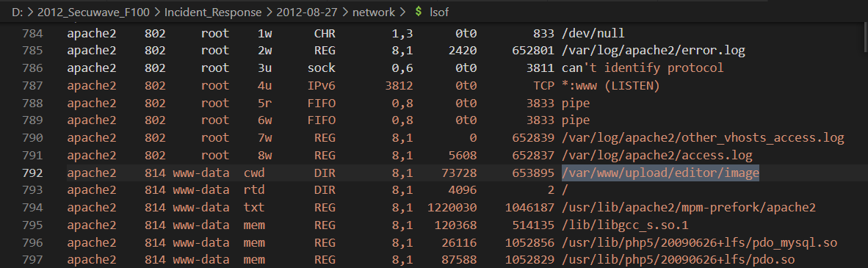Click the D: drive breadcrumb
868x268 pixels.
pyautogui.click(x=17, y=12)
